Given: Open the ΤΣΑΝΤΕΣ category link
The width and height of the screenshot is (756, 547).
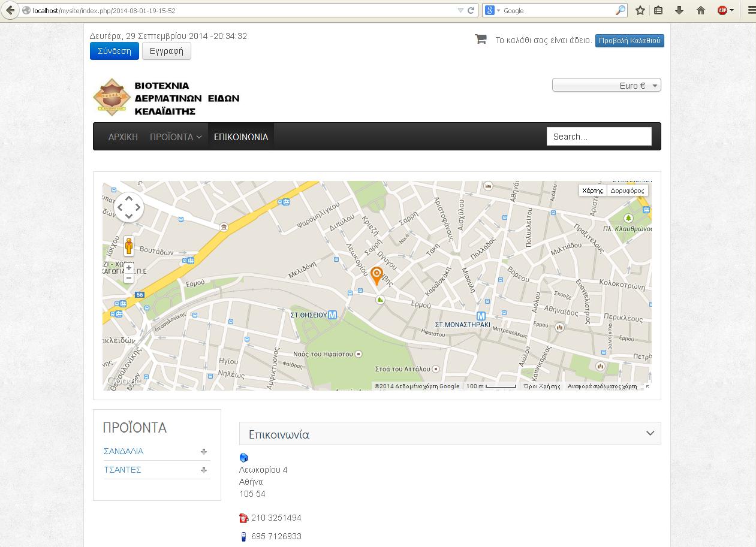Looking at the screenshot, I should coord(122,470).
